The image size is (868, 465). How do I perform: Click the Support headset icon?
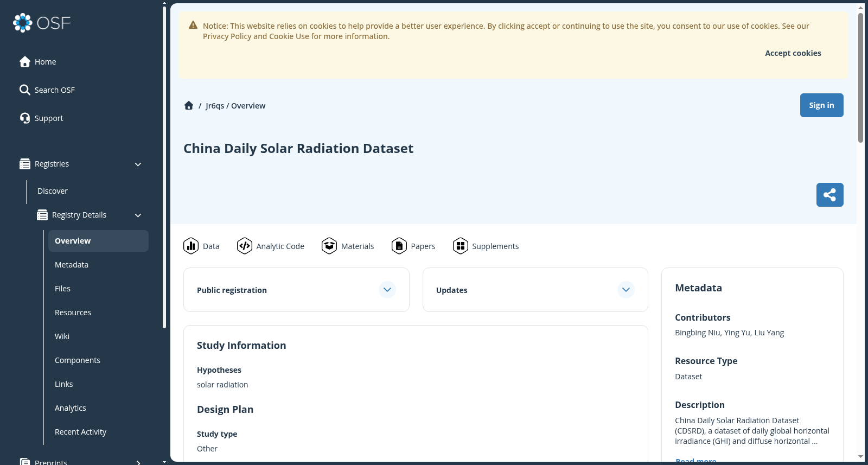point(25,118)
